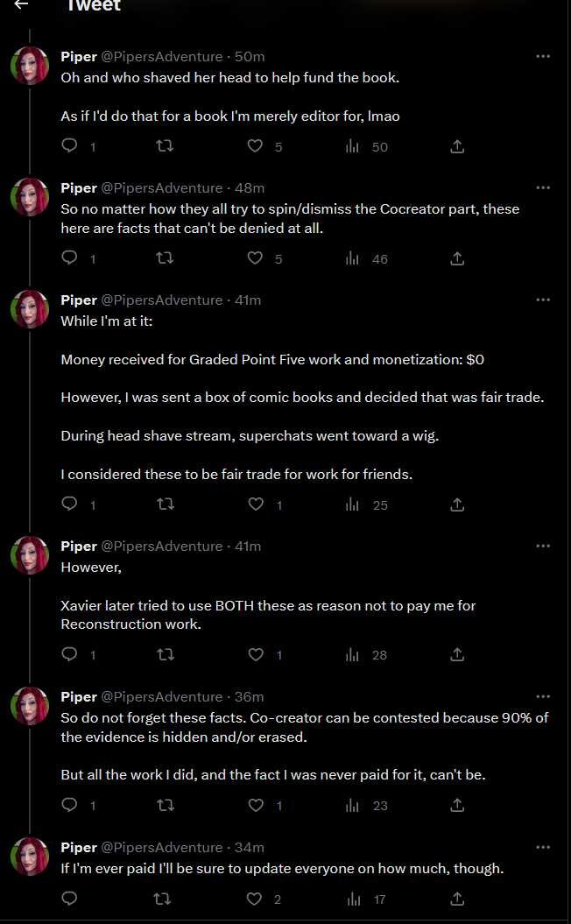Like the Graded Point Five money tweet

tap(256, 504)
